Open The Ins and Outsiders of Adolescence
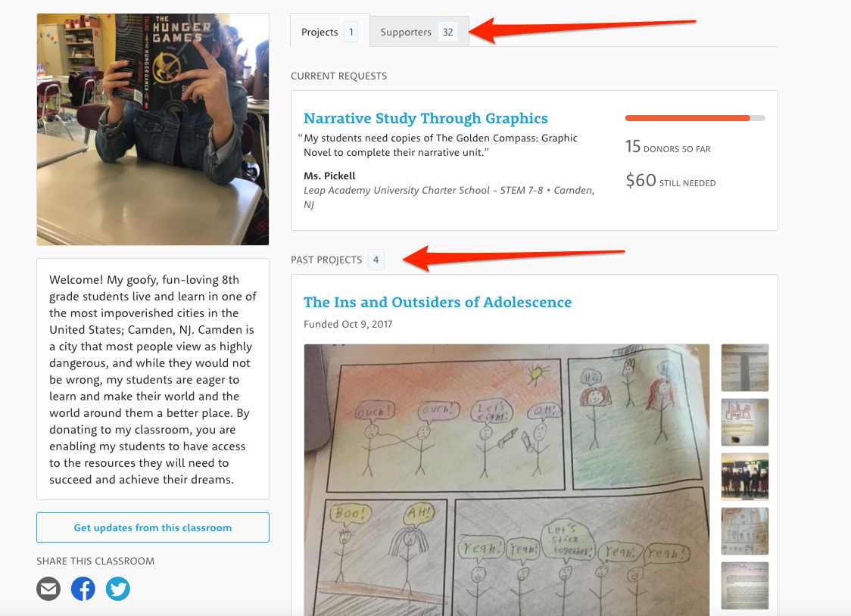851x616 pixels. [x=438, y=302]
